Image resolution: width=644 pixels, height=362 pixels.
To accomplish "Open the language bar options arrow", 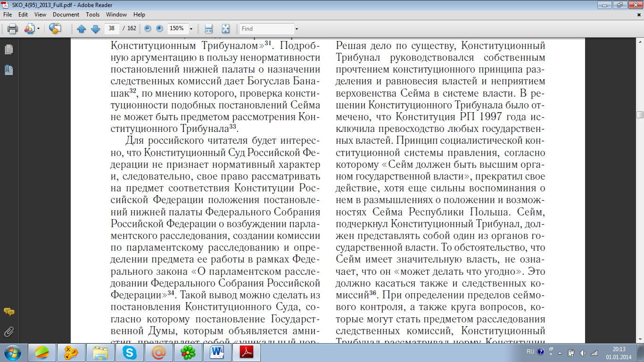I will pyautogui.click(x=551, y=354).
